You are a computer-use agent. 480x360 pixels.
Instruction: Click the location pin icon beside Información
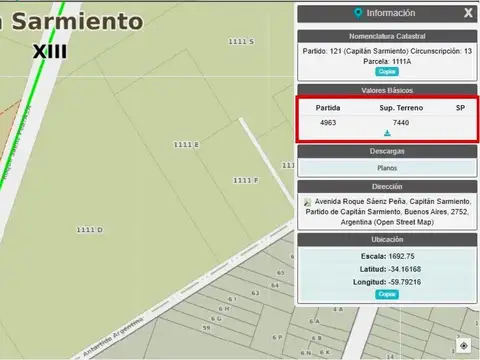coord(358,13)
